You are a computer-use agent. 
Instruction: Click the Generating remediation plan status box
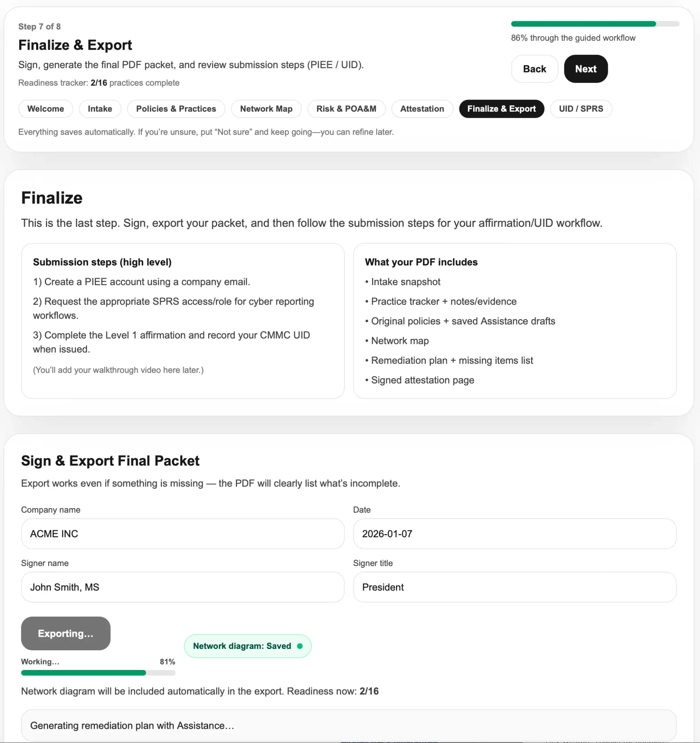[x=349, y=725]
